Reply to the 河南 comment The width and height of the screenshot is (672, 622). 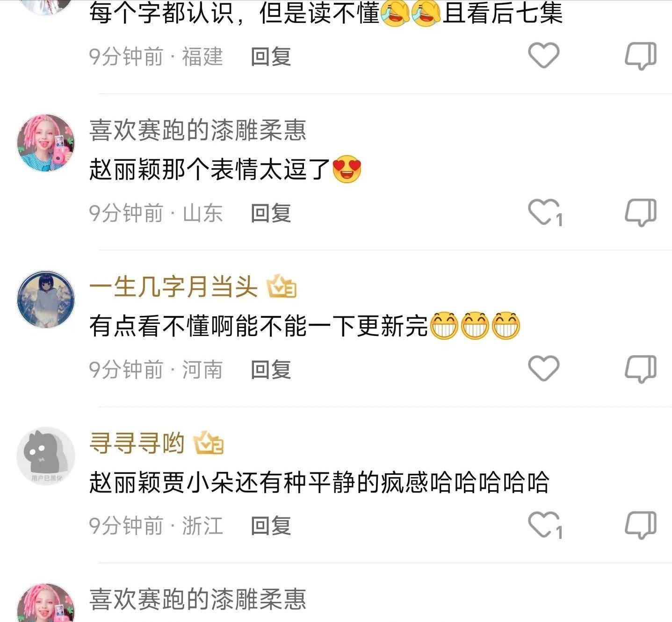click(271, 370)
